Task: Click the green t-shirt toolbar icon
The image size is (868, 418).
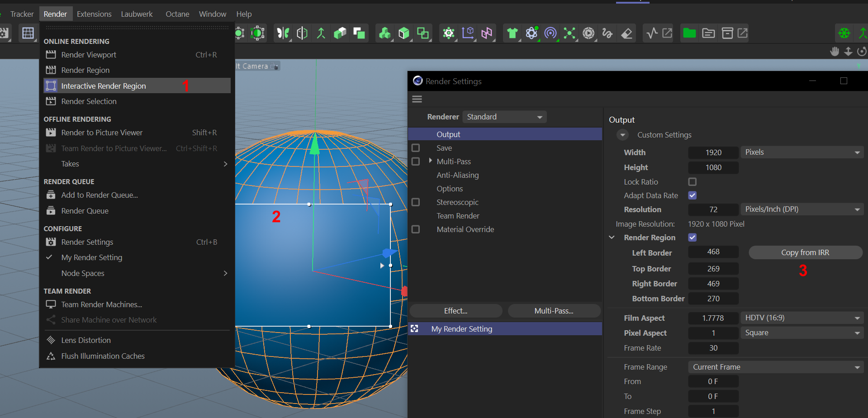Action: [x=512, y=33]
